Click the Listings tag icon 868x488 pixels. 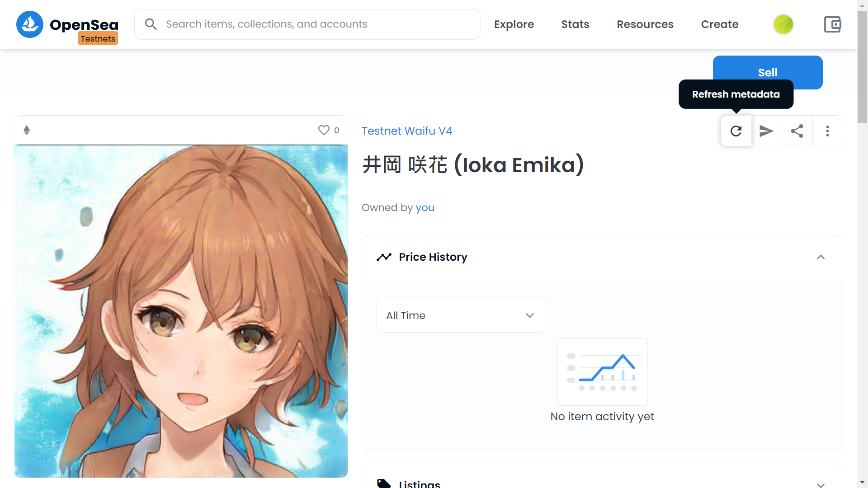coord(384,483)
